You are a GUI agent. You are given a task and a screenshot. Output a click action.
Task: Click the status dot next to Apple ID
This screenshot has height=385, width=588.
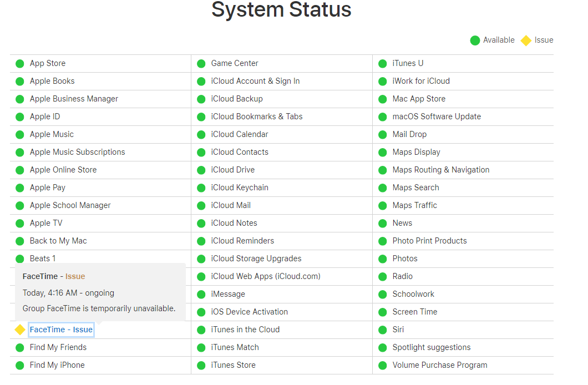coord(20,117)
